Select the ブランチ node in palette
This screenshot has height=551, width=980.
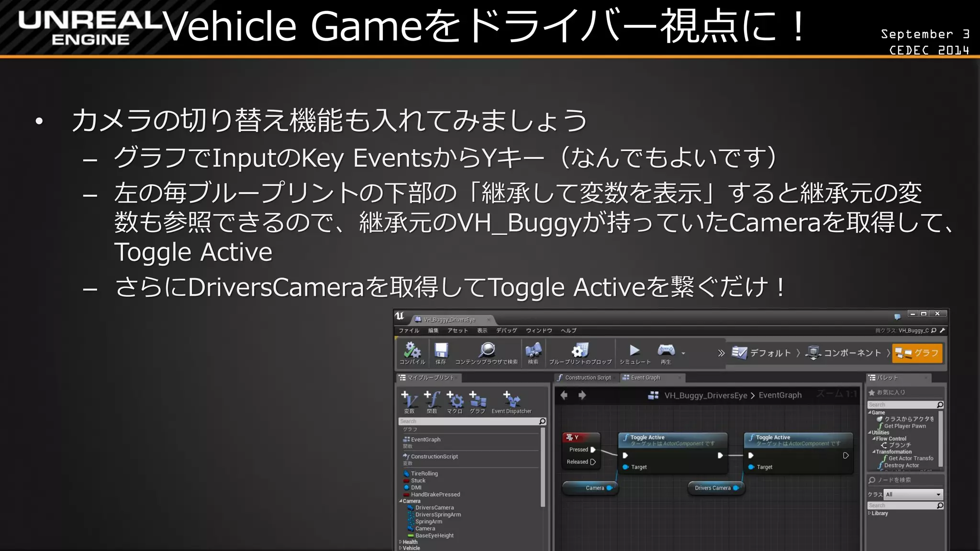point(896,445)
